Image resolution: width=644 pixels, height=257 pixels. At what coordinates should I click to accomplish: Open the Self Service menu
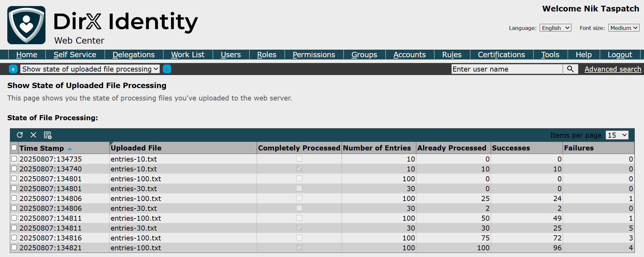tap(75, 55)
